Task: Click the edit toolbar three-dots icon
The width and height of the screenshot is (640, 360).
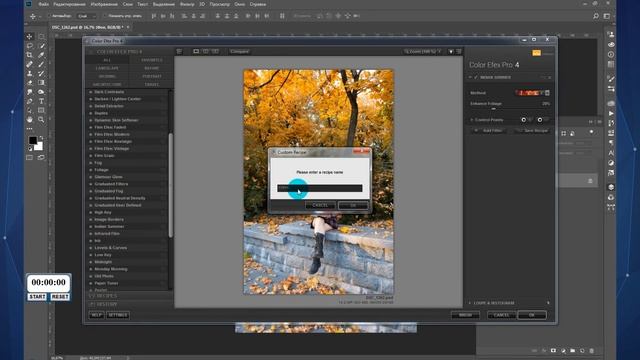Action: coord(29,129)
